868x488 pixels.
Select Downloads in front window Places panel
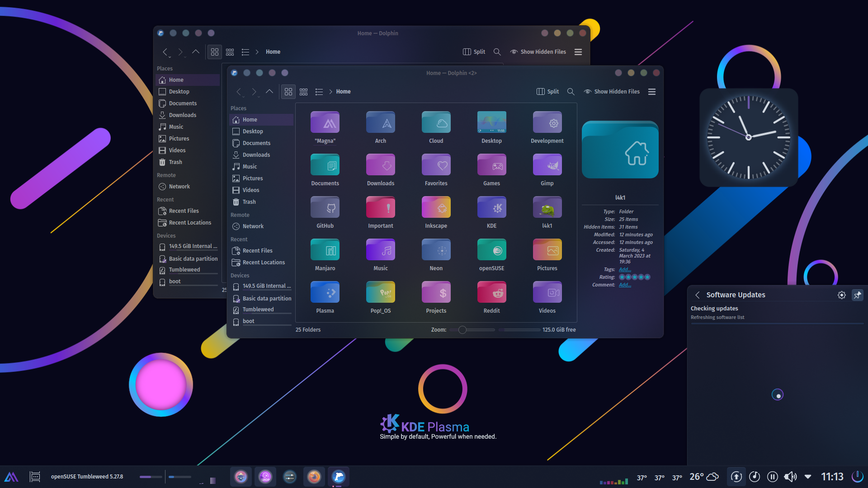(261, 155)
